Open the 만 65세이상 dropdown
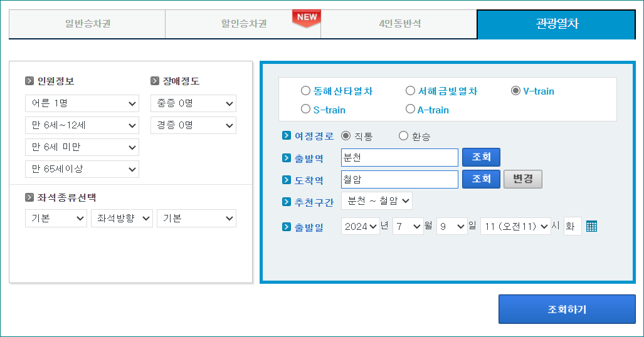 [x=82, y=169]
